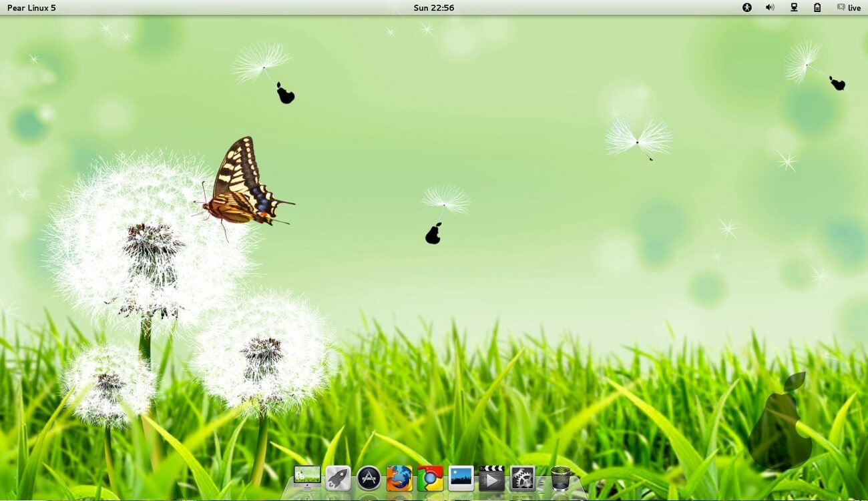The image size is (868, 501).
Task: Open the Pear Linux 5 activities menu
Action: coord(31,8)
